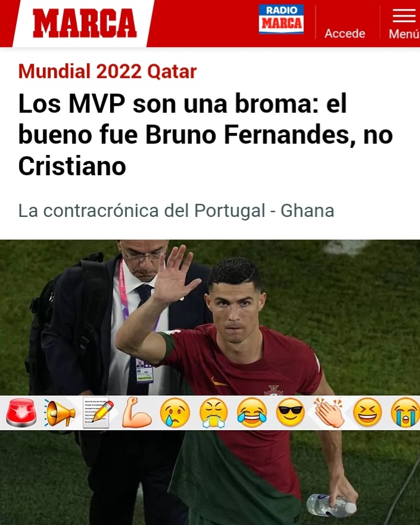Select the loudly crying face emoji
The height and width of the screenshot is (525, 420).
tap(405, 412)
